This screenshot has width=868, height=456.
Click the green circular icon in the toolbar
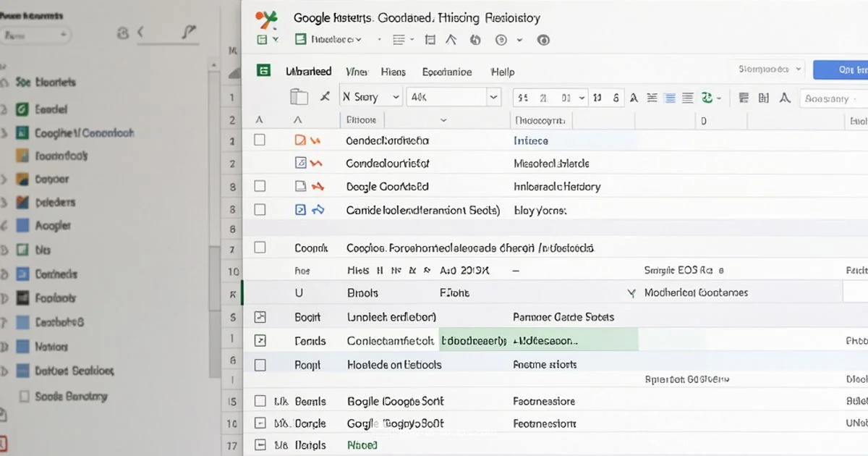[x=707, y=98]
